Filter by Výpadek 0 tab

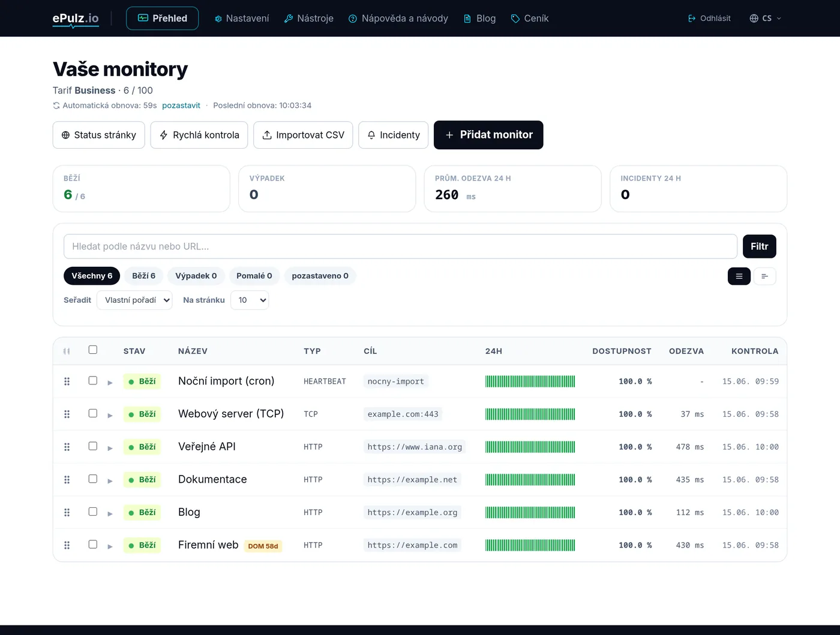[196, 276]
